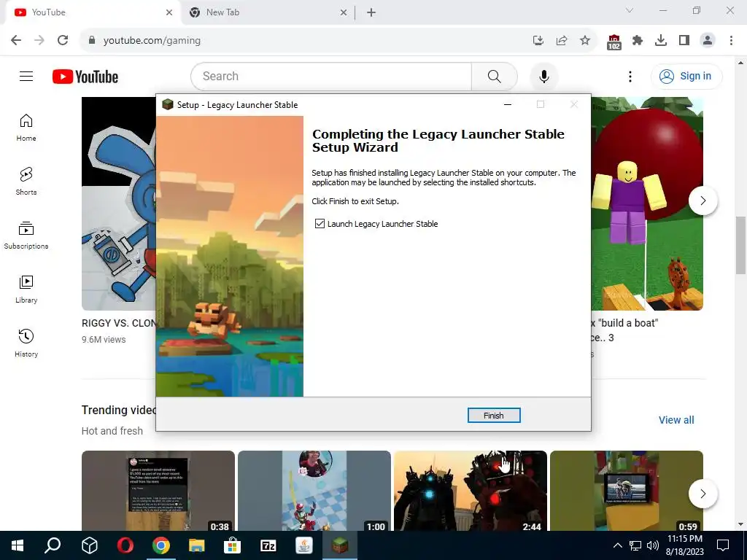Go forward in browser history
Screen dimensions: 747x560
click(x=39, y=41)
